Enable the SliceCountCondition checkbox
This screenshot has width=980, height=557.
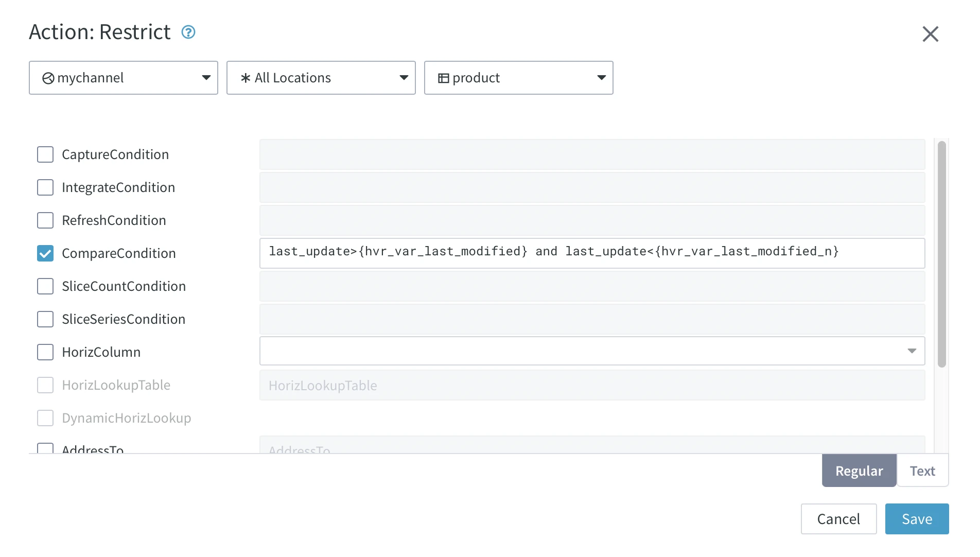[45, 286]
